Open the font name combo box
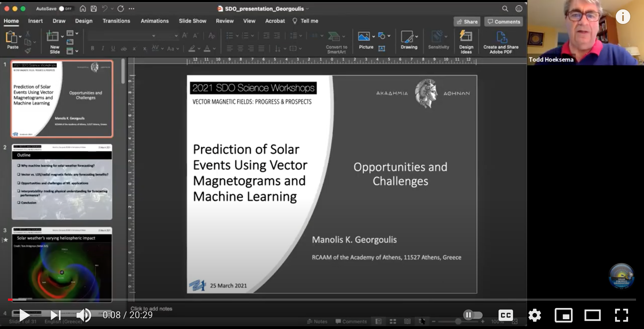This screenshot has width=644, height=329. pyautogui.click(x=122, y=36)
